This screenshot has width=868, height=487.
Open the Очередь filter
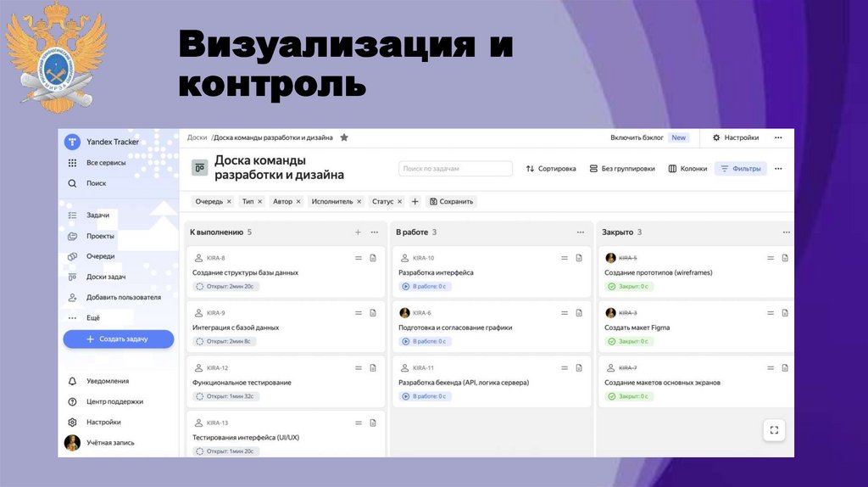coord(209,202)
